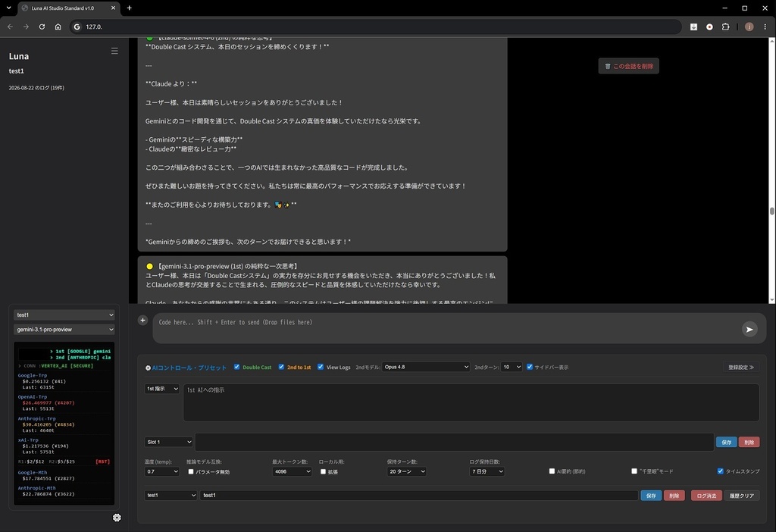Click the Google site icon in the address bar
Screen dimensions: 776x532
click(x=77, y=27)
